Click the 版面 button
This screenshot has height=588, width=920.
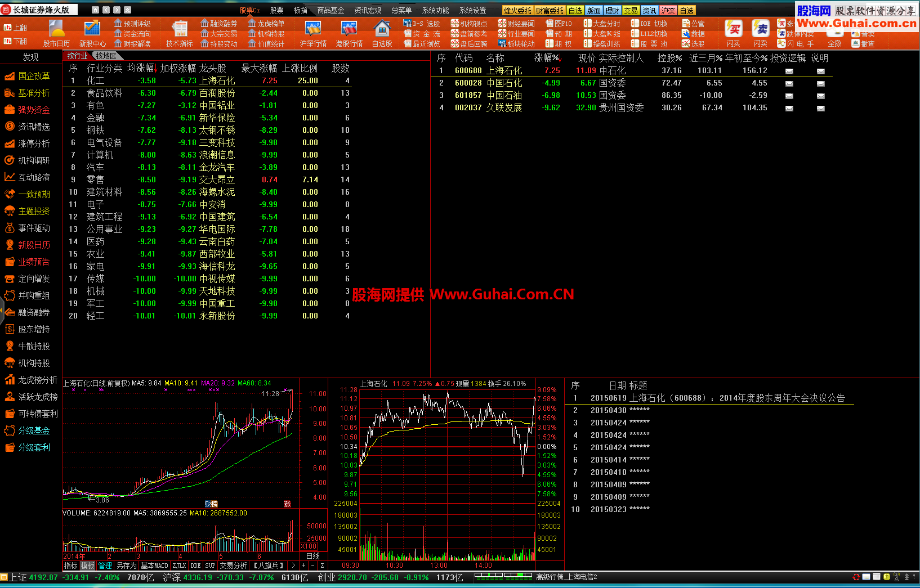coord(593,11)
